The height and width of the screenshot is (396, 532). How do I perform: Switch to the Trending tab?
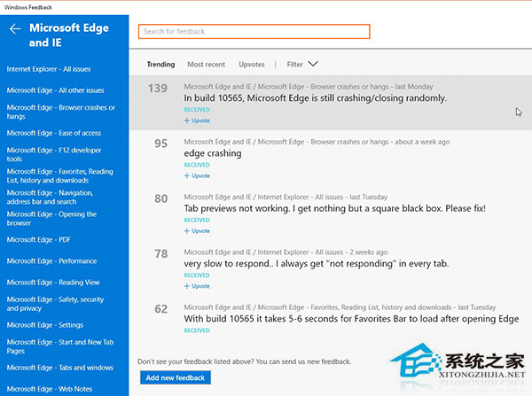[160, 65]
